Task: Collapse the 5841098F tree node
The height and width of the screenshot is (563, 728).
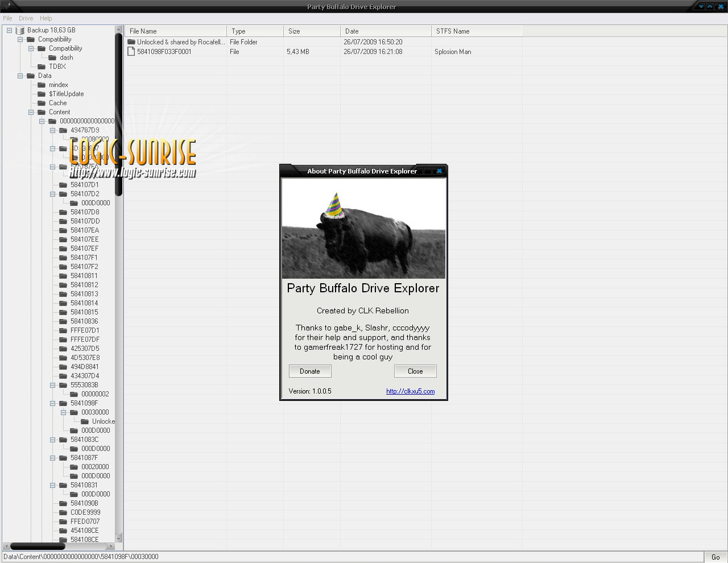Action: [53, 403]
